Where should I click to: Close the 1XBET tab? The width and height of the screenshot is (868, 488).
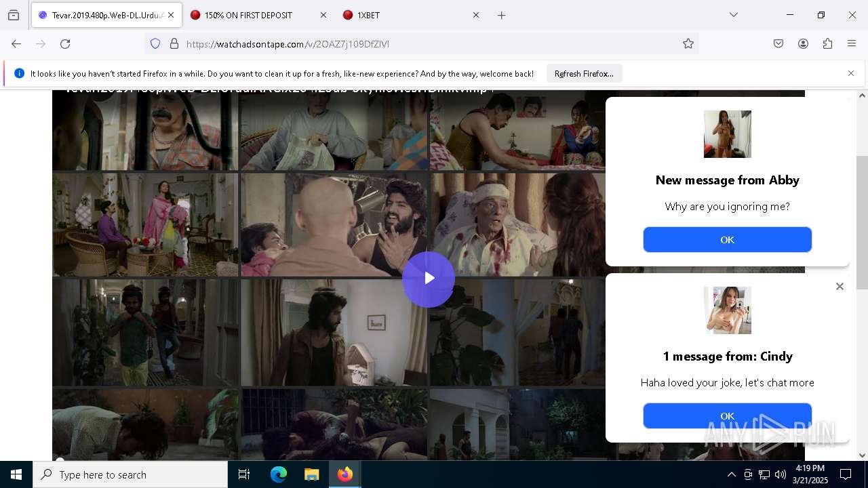click(x=475, y=15)
